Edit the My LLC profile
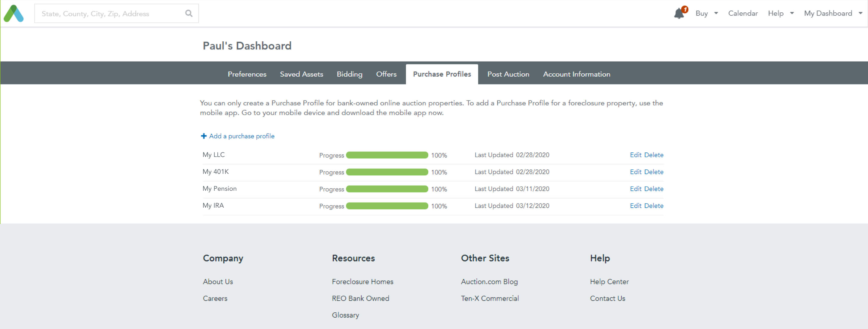Image resolution: width=868 pixels, height=329 pixels. point(635,155)
